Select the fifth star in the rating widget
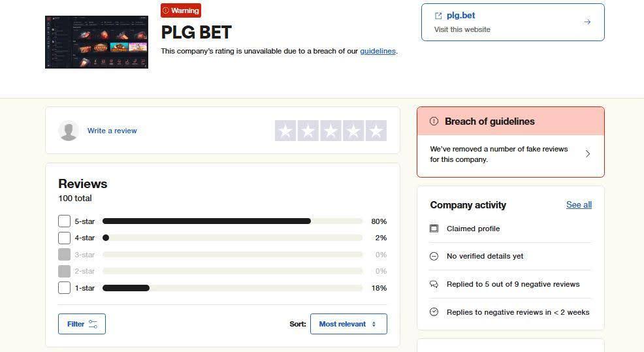This screenshot has height=352, width=644. coord(376,131)
